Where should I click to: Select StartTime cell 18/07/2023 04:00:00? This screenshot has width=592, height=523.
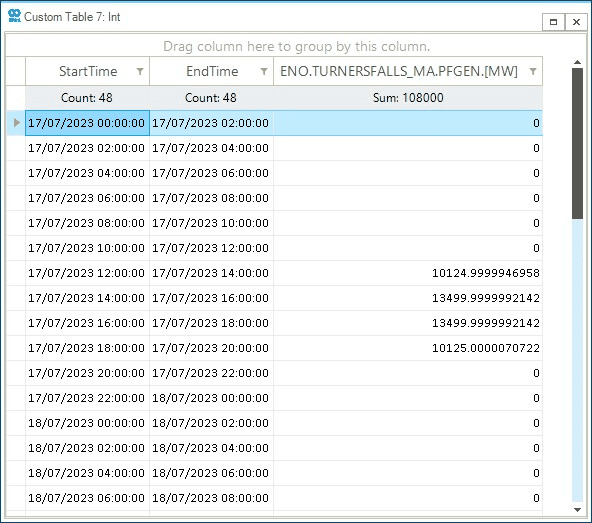click(x=87, y=473)
